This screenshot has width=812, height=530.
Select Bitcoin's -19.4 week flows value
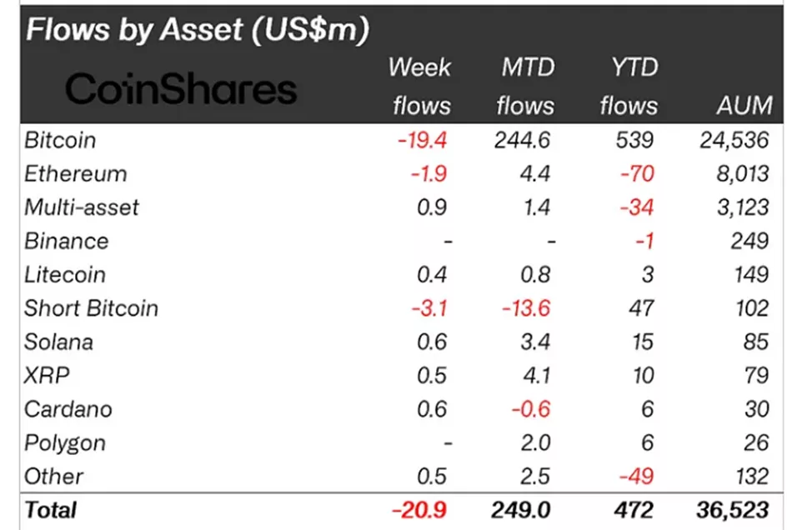(x=423, y=140)
